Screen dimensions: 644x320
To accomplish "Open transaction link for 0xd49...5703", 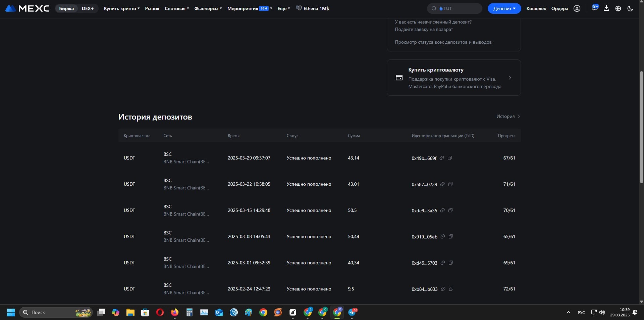I will (x=443, y=263).
